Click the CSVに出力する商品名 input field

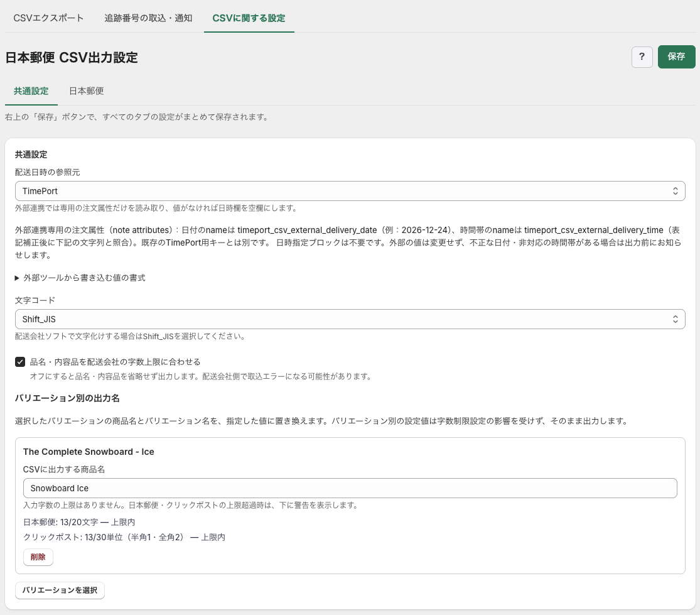350,488
